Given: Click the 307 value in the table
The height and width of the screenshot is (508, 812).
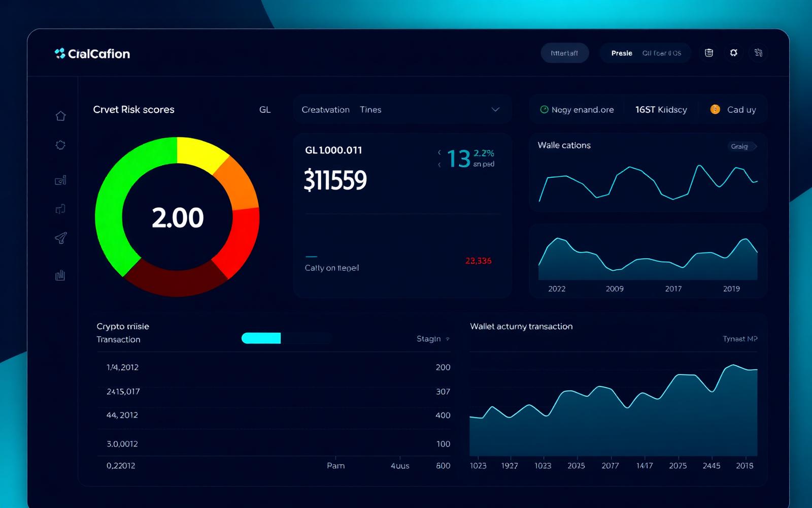Looking at the screenshot, I should (443, 392).
